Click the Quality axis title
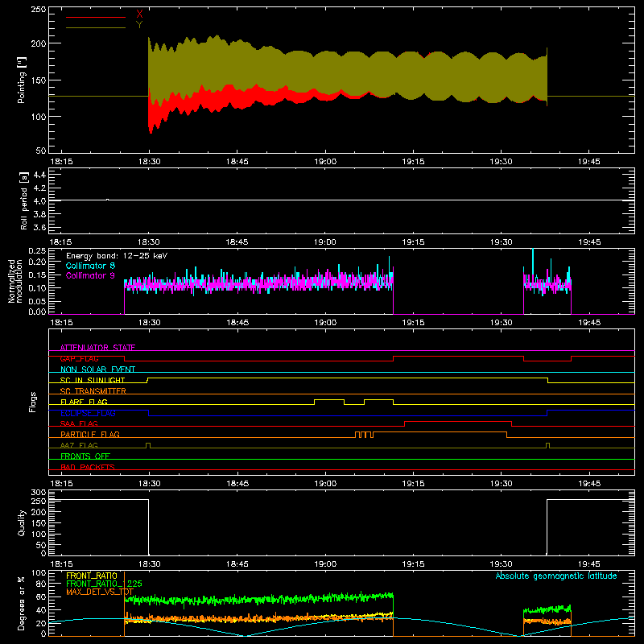 22,522
